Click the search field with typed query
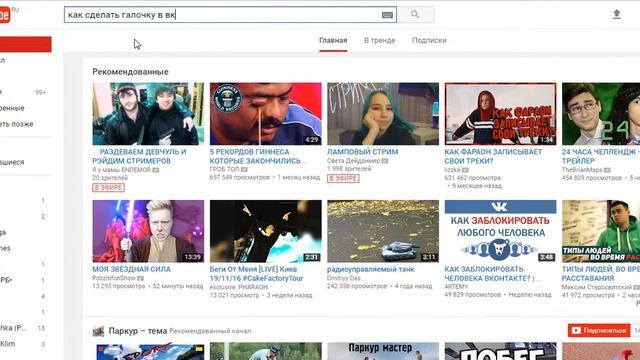 click(x=230, y=15)
